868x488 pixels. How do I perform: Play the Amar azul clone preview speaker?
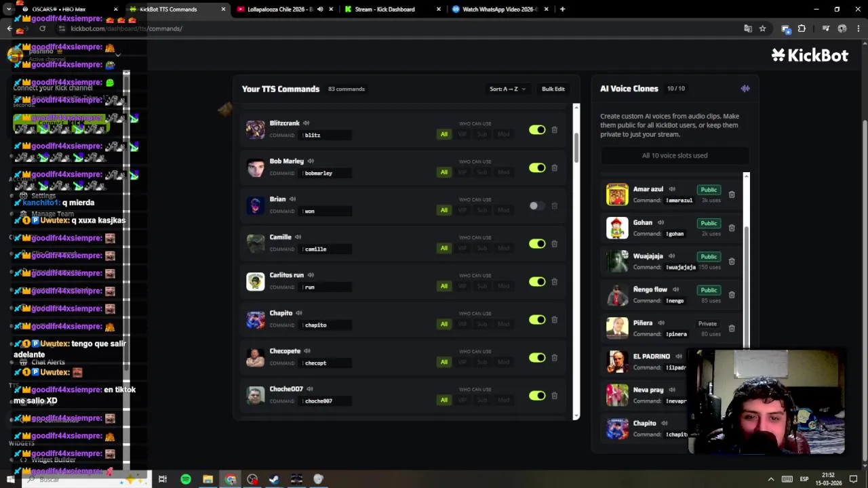672,189
